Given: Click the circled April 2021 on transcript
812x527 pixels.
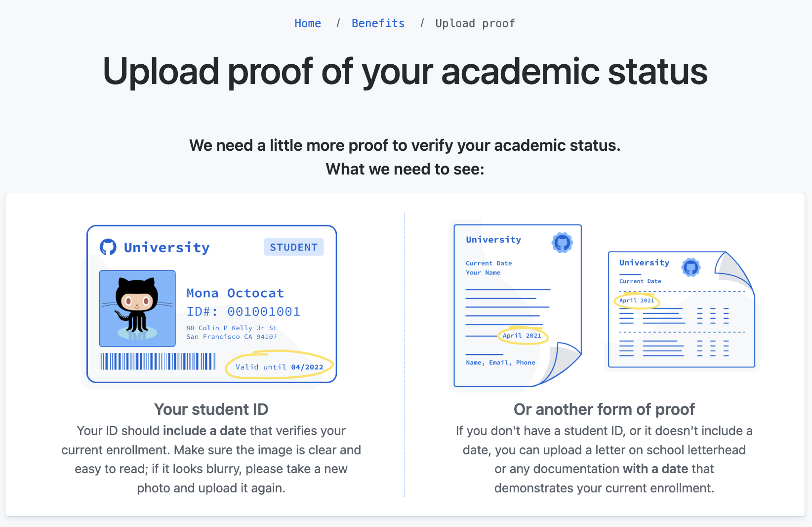Looking at the screenshot, I should 637,301.
